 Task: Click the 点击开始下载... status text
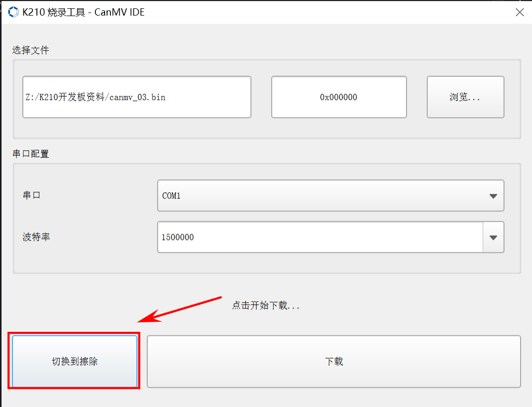tap(265, 305)
